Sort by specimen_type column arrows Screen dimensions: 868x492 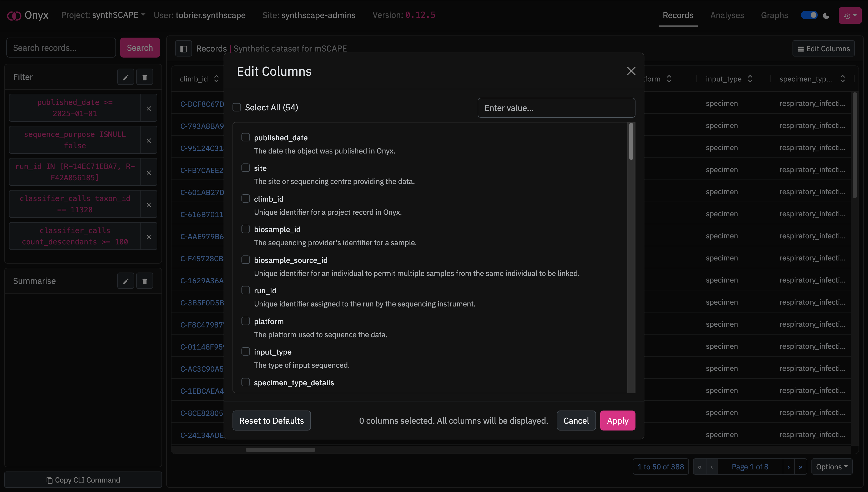pos(843,79)
